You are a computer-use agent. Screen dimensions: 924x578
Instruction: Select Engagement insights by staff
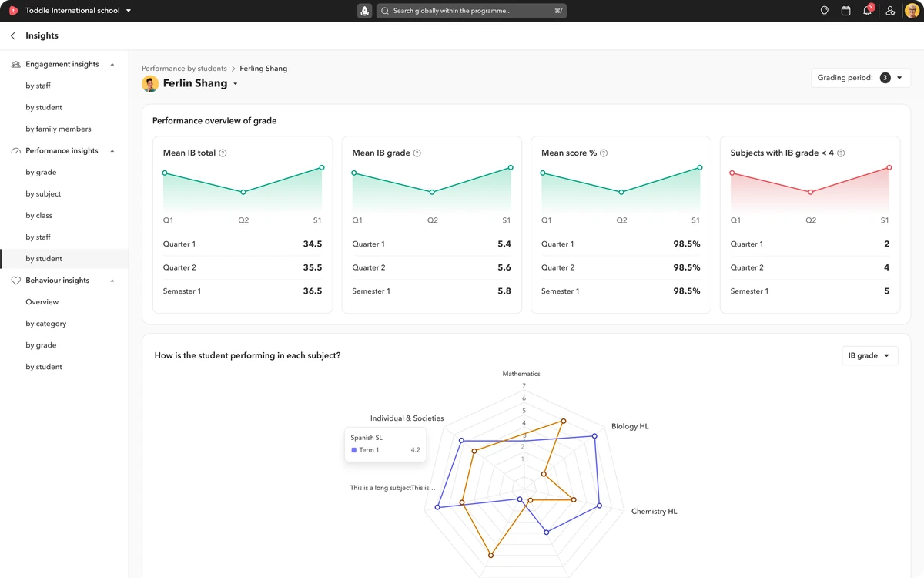point(38,86)
